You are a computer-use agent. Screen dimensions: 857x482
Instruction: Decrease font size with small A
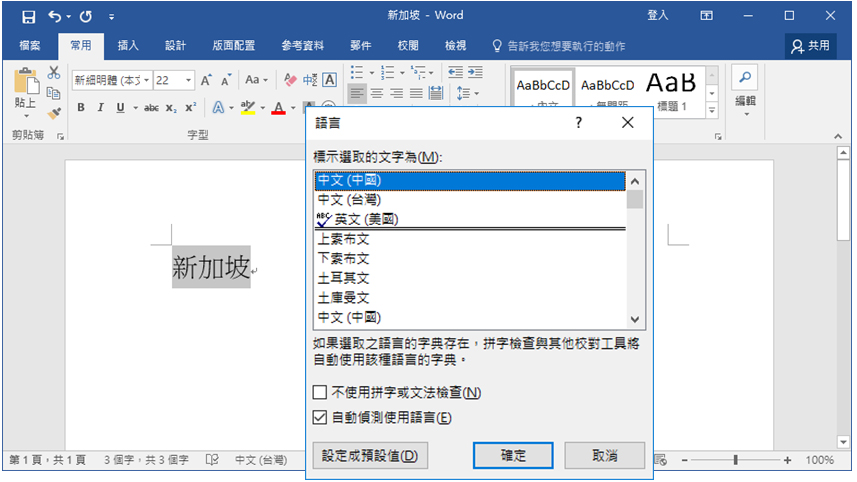pyautogui.click(x=226, y=80)
